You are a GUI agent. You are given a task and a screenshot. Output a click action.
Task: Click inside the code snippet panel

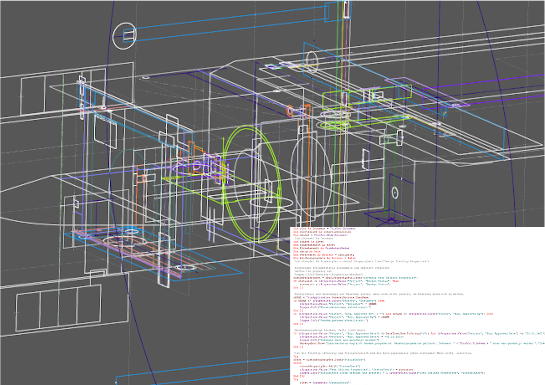tap(417, 306)
